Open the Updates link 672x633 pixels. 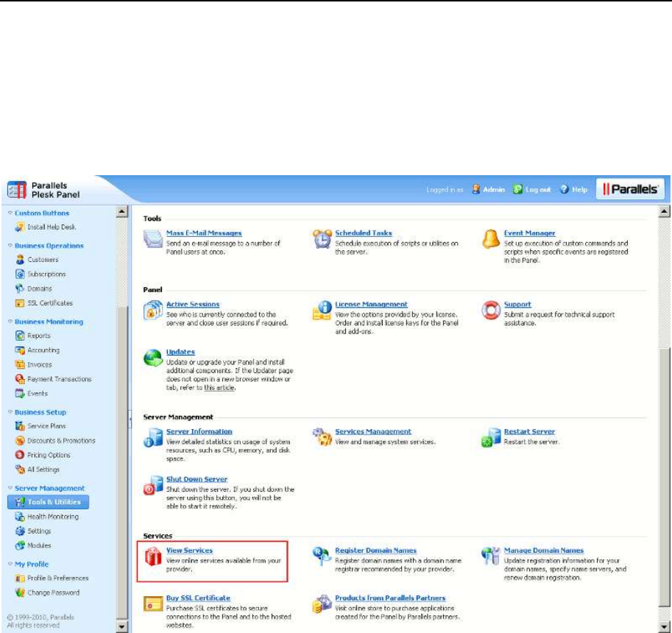click(x=180, y=352)
